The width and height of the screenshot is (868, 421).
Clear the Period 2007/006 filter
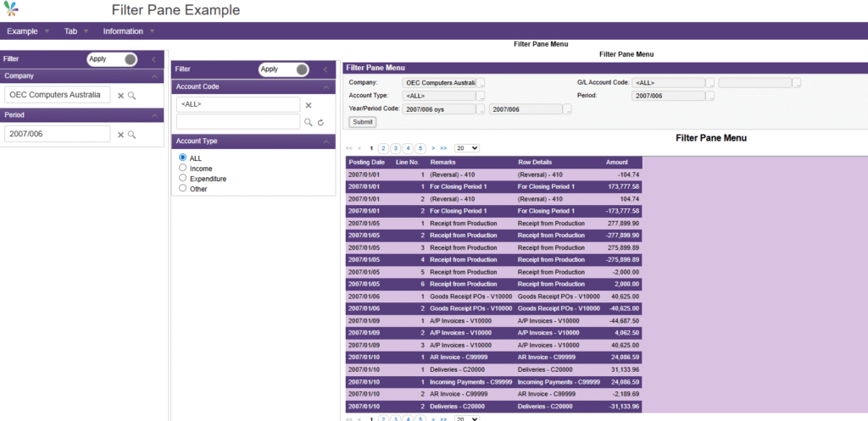coord(120,135)
